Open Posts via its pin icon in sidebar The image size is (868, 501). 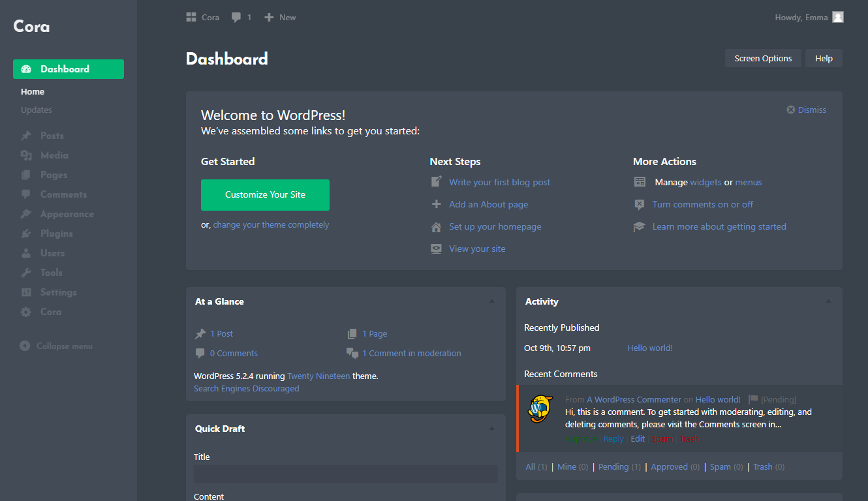click(26, 136)
